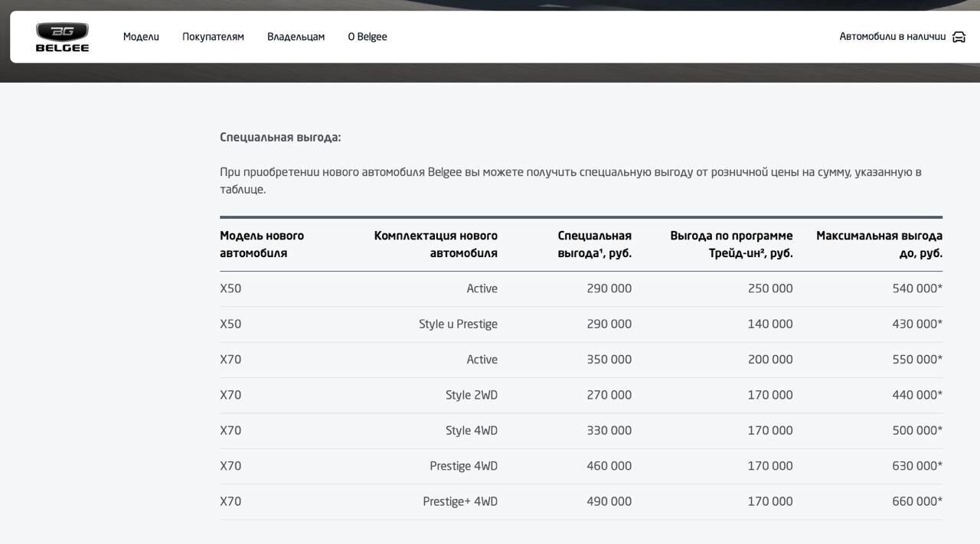Click the paragraph starting При приобретении нового автомобиля
This screenshot has height=544, width=980.
[x=570, y=181]
